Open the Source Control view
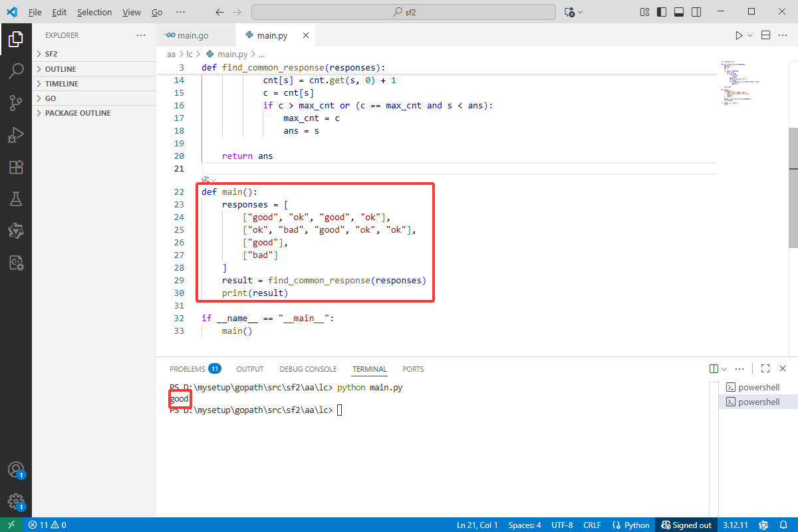 (x=16, y=102)
